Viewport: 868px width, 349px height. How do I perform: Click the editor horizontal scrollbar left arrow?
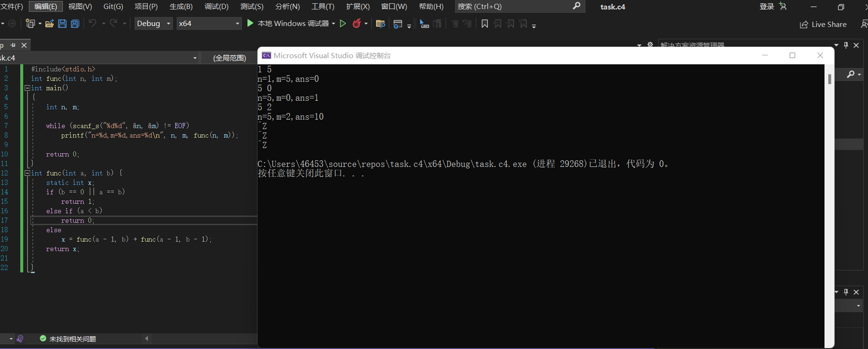(x=146, y=338)
